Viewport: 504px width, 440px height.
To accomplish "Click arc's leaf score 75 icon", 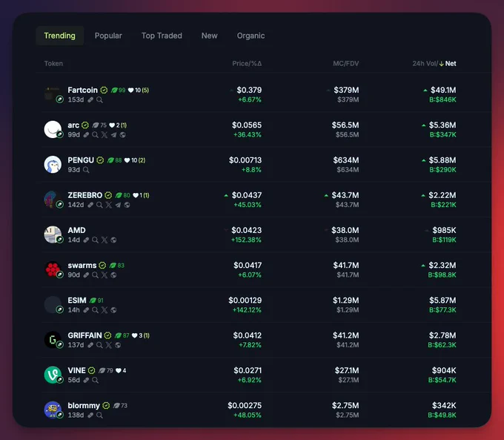I will coord(99,125).
